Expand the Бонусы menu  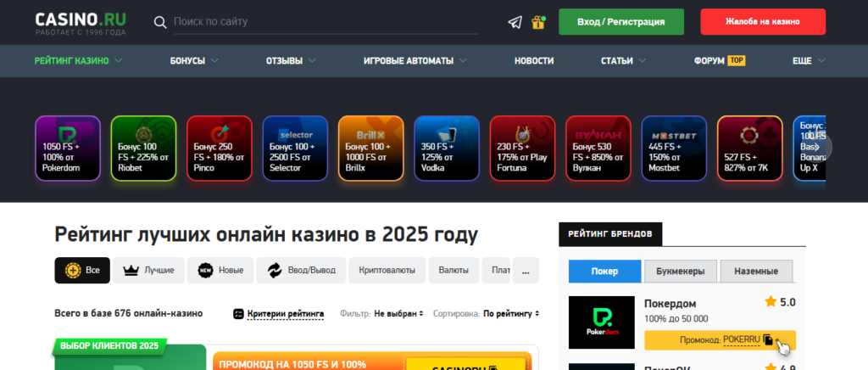click(x=194, y=61)
